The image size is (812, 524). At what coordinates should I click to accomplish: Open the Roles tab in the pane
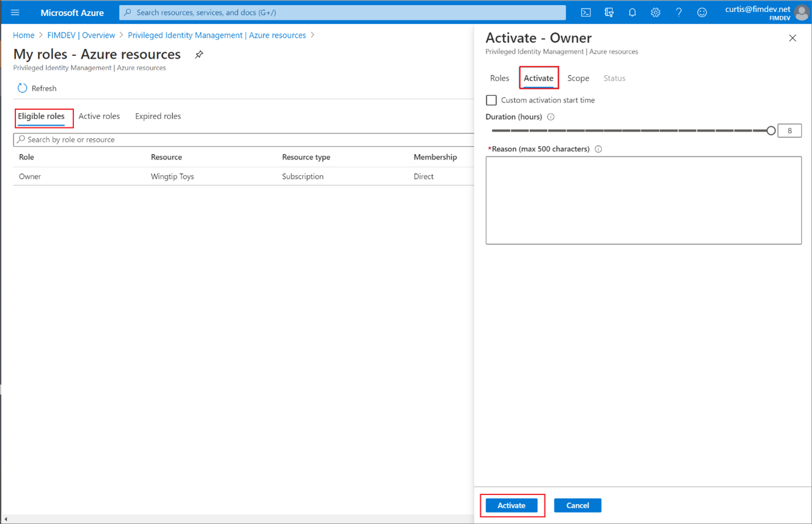point(500,78)
